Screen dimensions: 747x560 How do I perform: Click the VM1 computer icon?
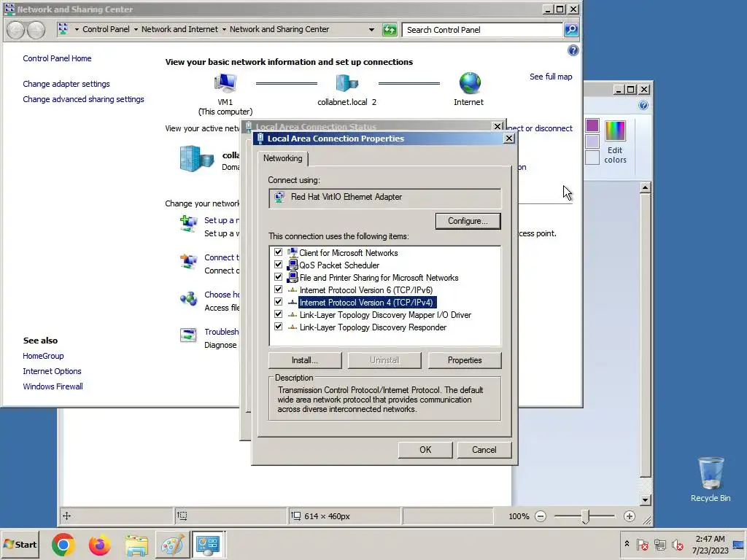[225, 83]
